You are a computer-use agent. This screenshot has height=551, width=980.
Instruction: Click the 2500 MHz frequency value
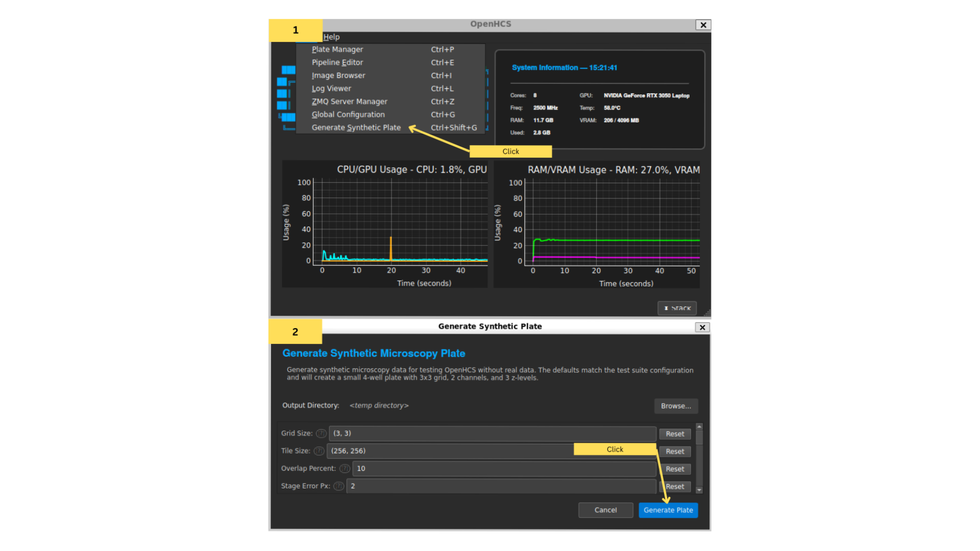pos(545,108)
